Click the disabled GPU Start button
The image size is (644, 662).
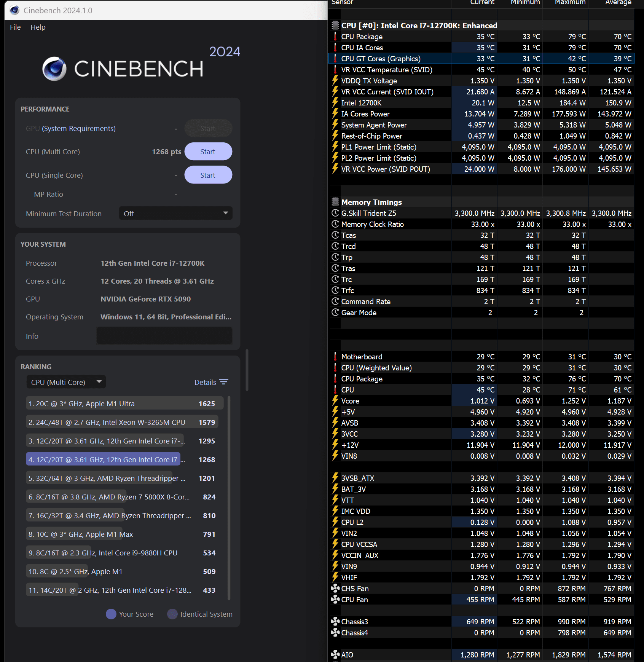208,129
